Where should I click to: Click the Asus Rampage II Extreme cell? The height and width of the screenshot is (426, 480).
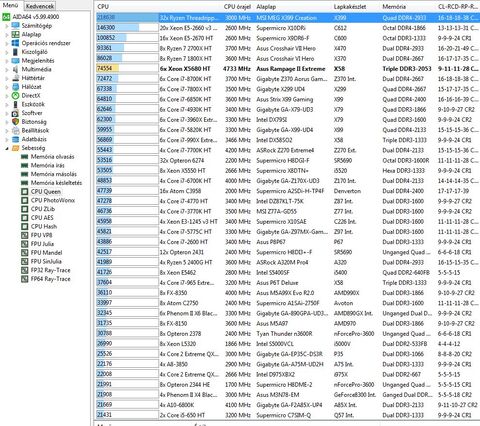[x=291, y=69]
